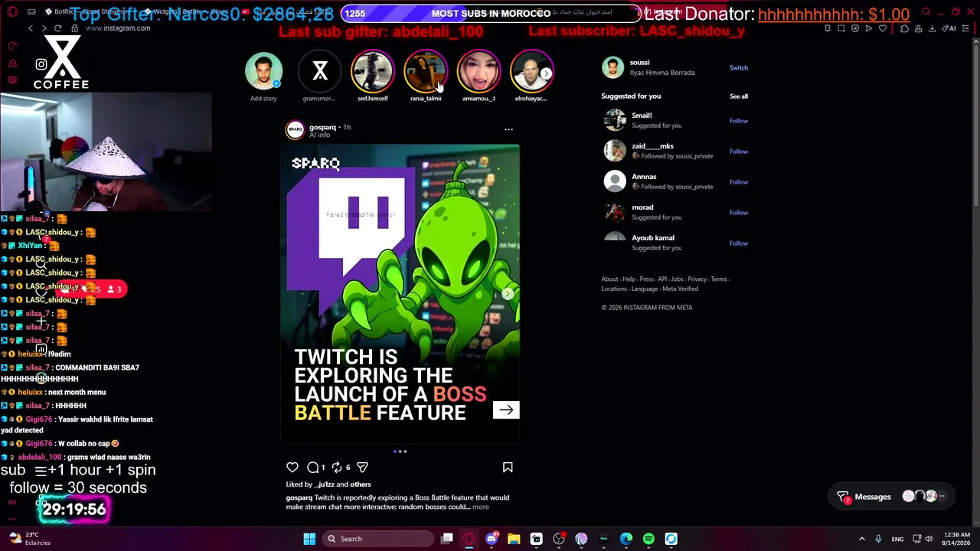Repost the gosparq post
This screenshot has width=980, height=551.
pos(336,467)
